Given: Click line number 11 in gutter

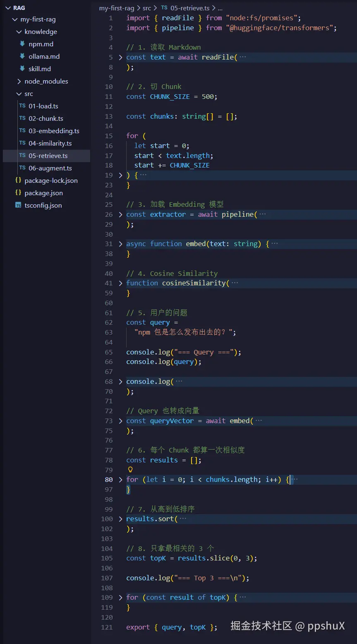Looking at the screenshot, I should click(x=109, y=97).
